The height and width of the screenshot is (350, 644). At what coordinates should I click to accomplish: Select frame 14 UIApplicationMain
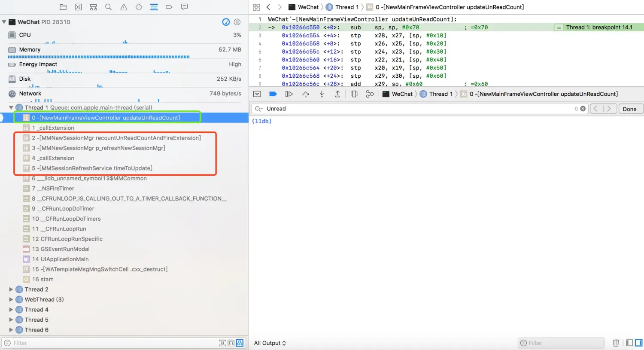(x=124, y=259)
